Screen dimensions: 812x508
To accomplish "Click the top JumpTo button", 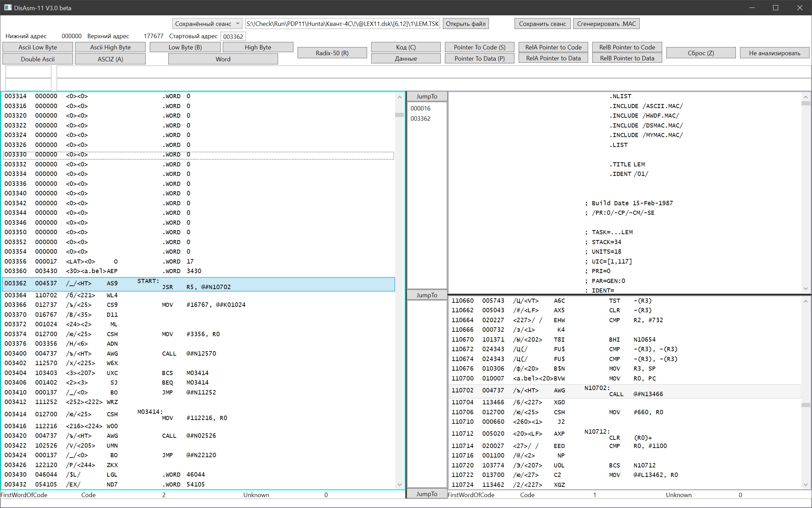I will [x=426, y=96].
